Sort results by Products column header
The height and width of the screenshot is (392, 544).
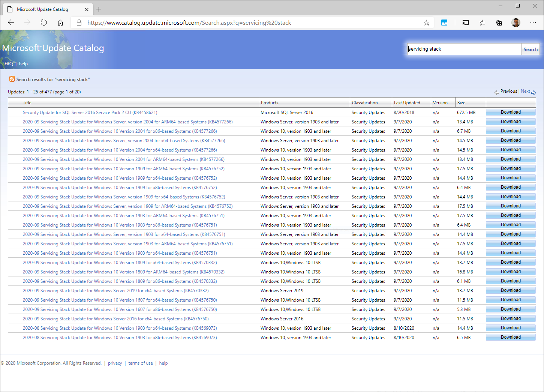[270, 103]
